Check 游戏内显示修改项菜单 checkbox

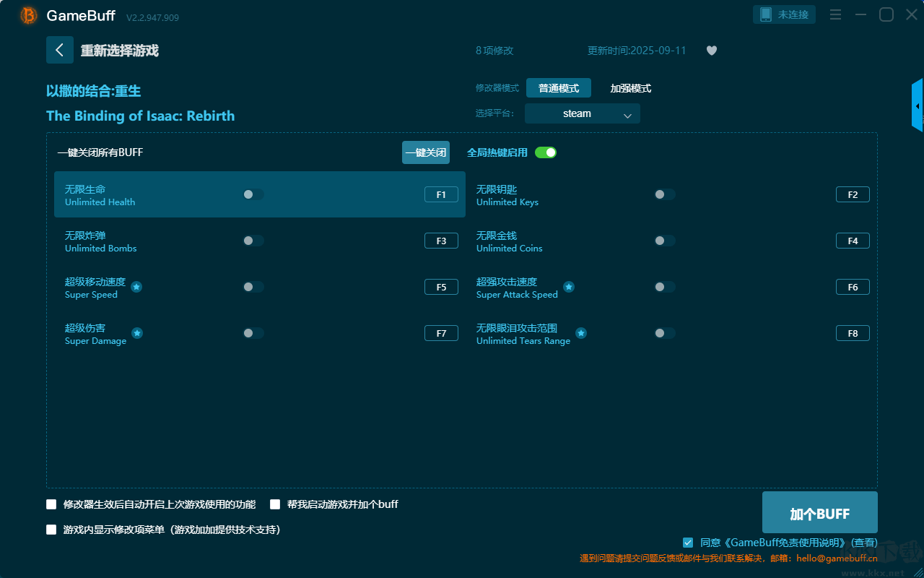coord(51,530)
